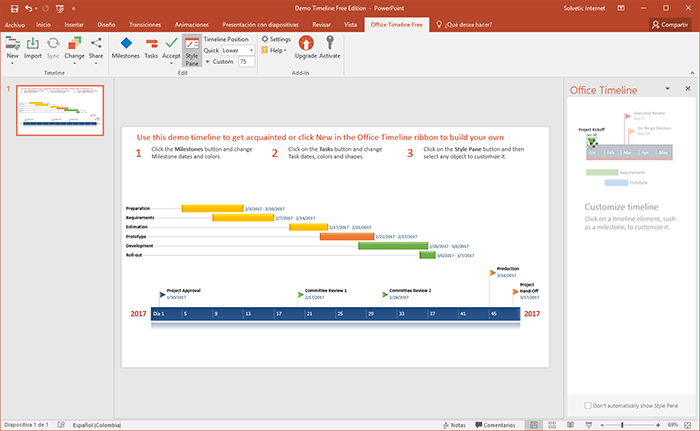
Task: Collapse the ribbon with the chevron
Action: click(x=692, y=73)
